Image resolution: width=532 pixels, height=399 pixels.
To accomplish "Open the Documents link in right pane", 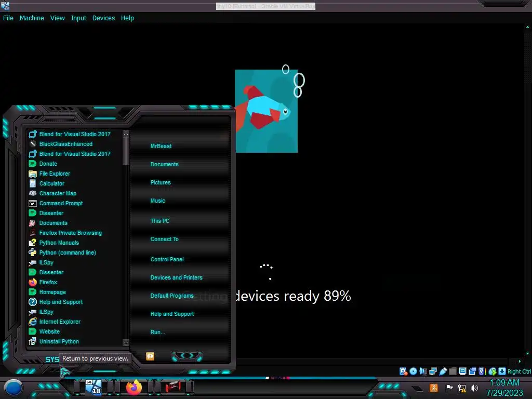I will click(164, 164).
